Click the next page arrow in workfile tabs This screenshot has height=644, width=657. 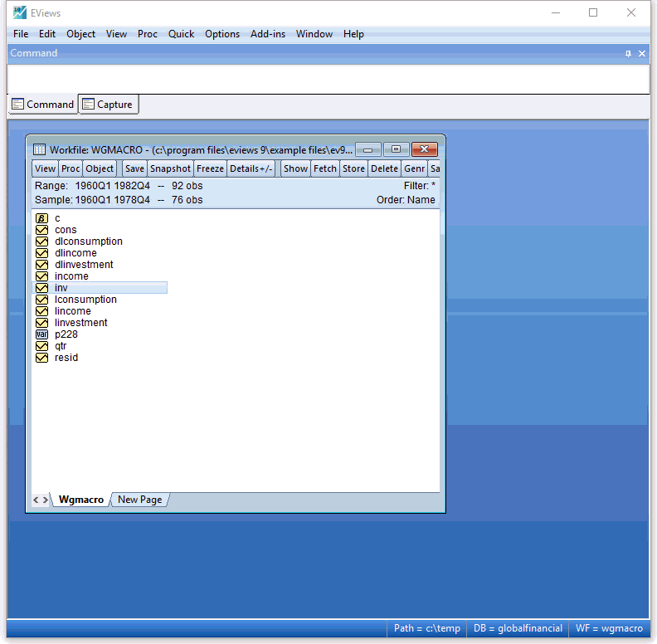[46, 500]
